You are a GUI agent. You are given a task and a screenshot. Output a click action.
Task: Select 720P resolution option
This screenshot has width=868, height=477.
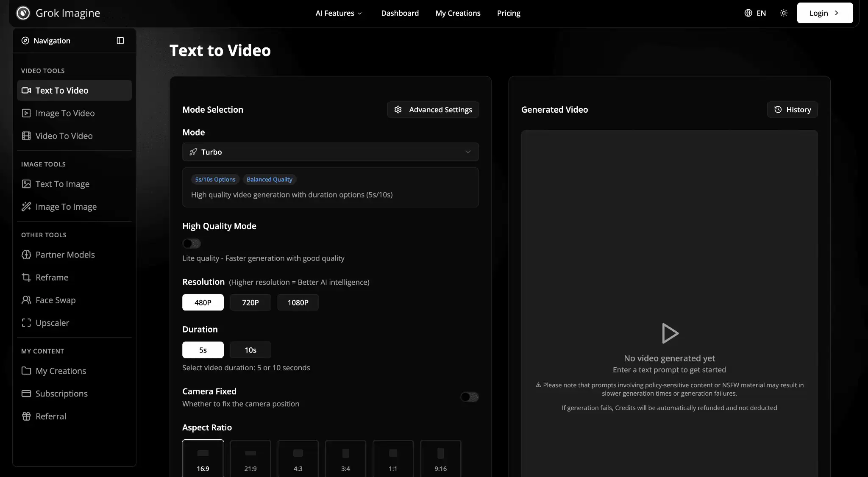(x=250, y=302)
